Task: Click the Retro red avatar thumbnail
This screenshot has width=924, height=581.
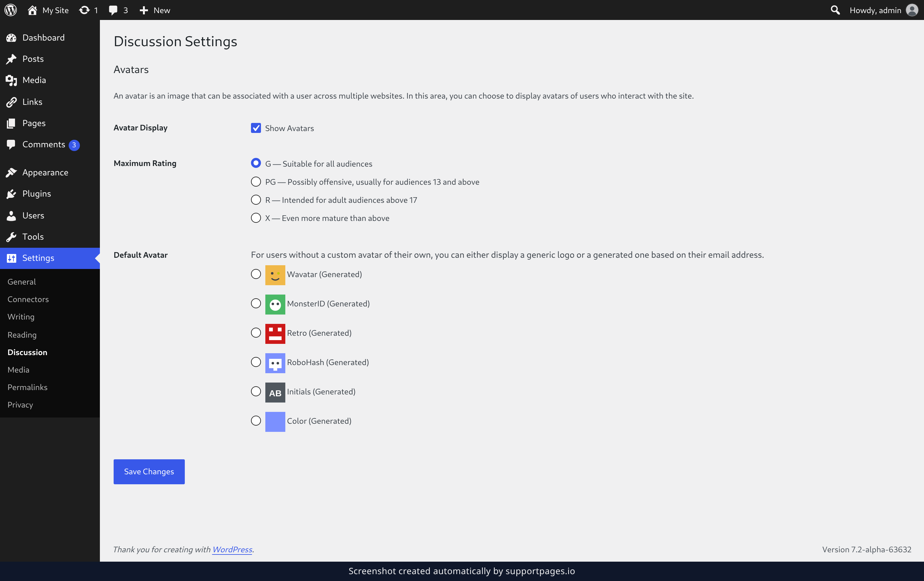Action: 275,334
